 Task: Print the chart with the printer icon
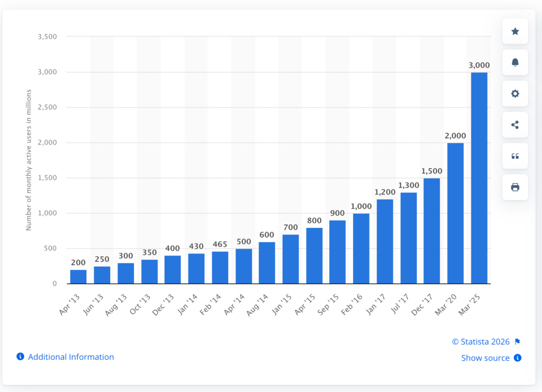coord(514,187)
